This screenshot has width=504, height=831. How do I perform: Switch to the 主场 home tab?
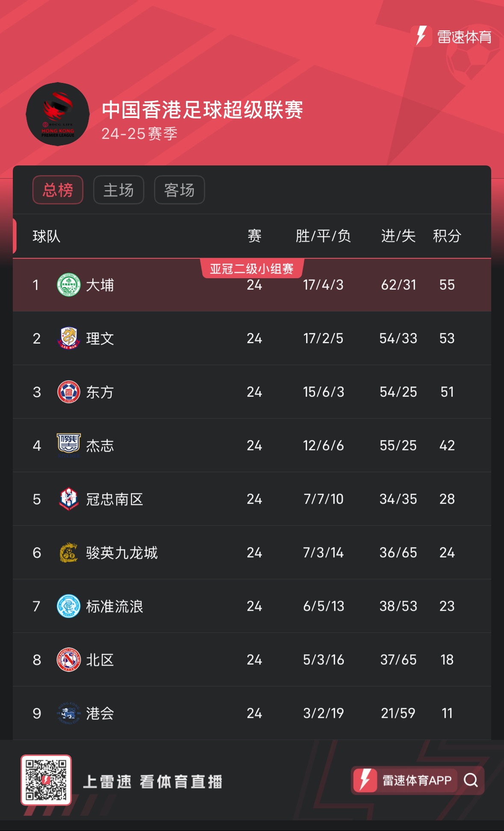[118, 190]
